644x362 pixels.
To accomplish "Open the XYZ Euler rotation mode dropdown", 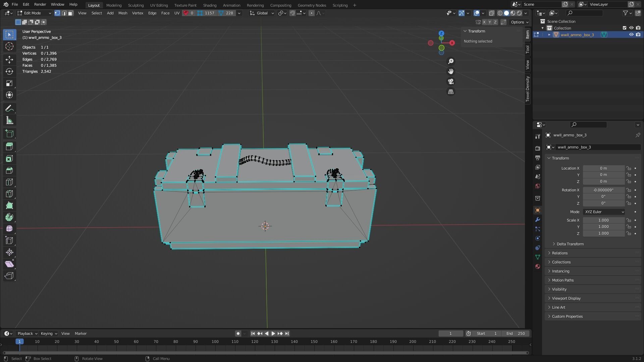I will tap(604, 212).
